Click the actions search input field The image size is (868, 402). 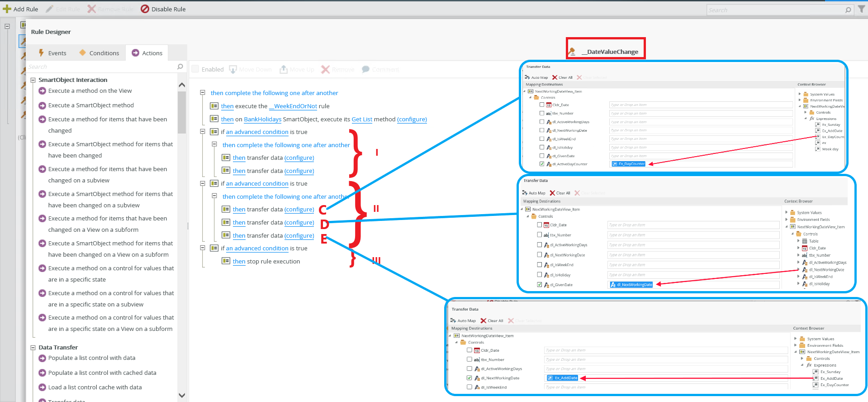pyautogui.click(x=102, y=67)
